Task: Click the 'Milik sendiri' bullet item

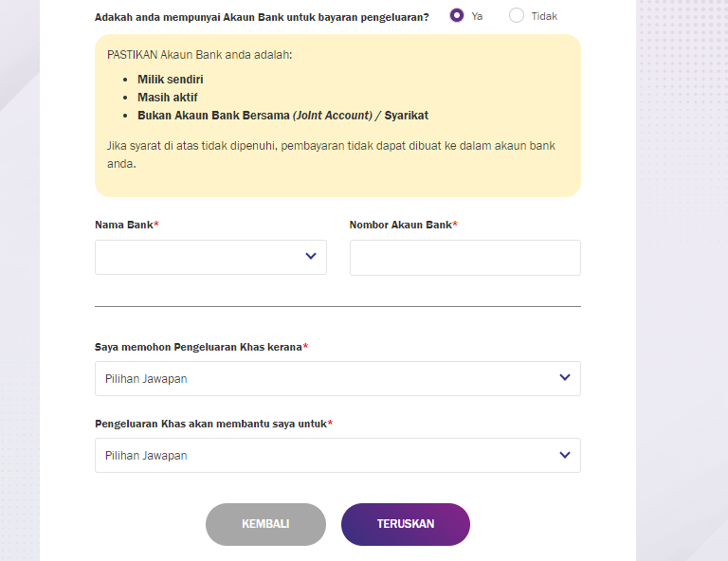Action: tap(171, 80)
